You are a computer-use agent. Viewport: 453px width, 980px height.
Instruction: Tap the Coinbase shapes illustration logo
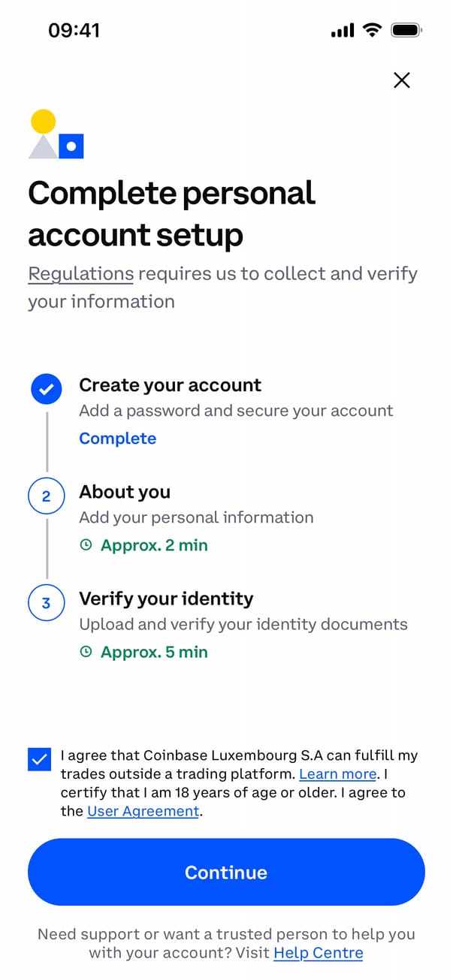click(56, 134)
